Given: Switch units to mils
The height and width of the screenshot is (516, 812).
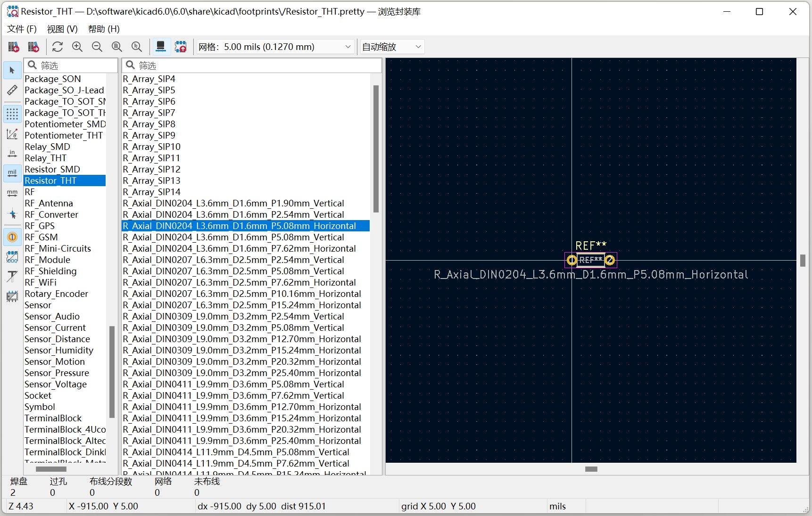Looking at the screenshot, I should 12,173.
